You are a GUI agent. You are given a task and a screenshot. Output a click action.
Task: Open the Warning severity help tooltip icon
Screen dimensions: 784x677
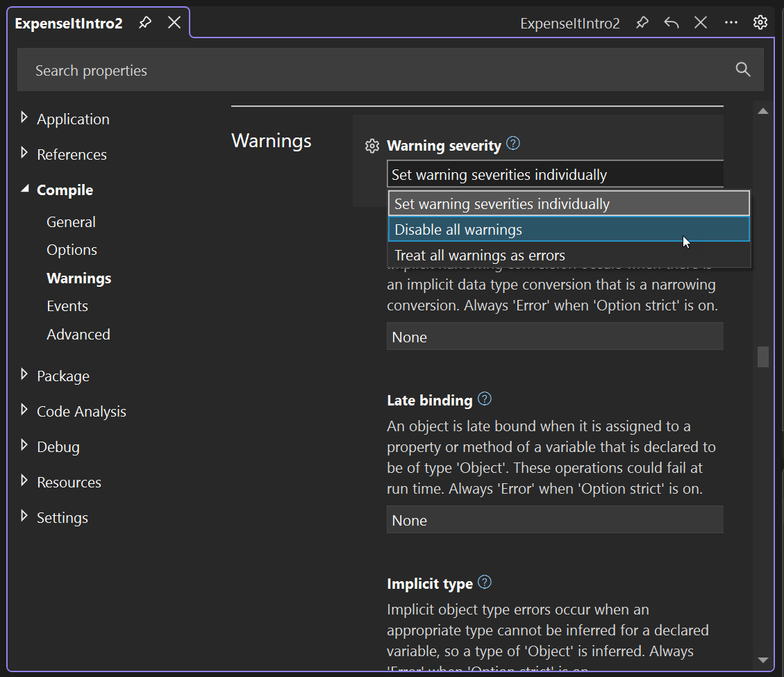pyautogui.click(x=512, y=143)
